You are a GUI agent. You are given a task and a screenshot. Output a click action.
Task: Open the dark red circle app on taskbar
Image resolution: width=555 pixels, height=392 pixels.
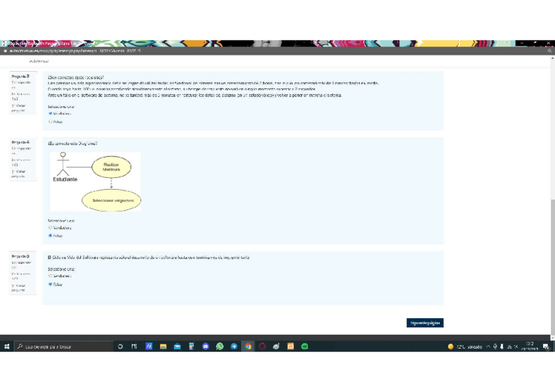tap(262, 346)
